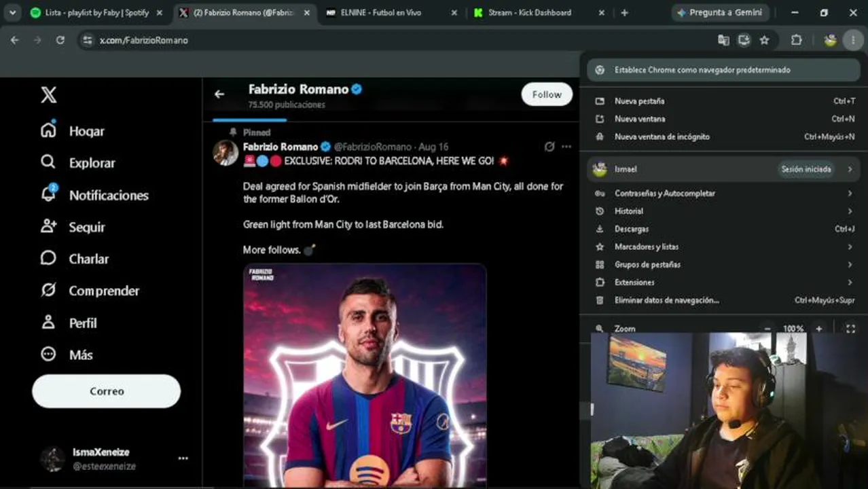Set Chrome as default browser
Viewport: 868px width, 489px height.
pos(723,70)
